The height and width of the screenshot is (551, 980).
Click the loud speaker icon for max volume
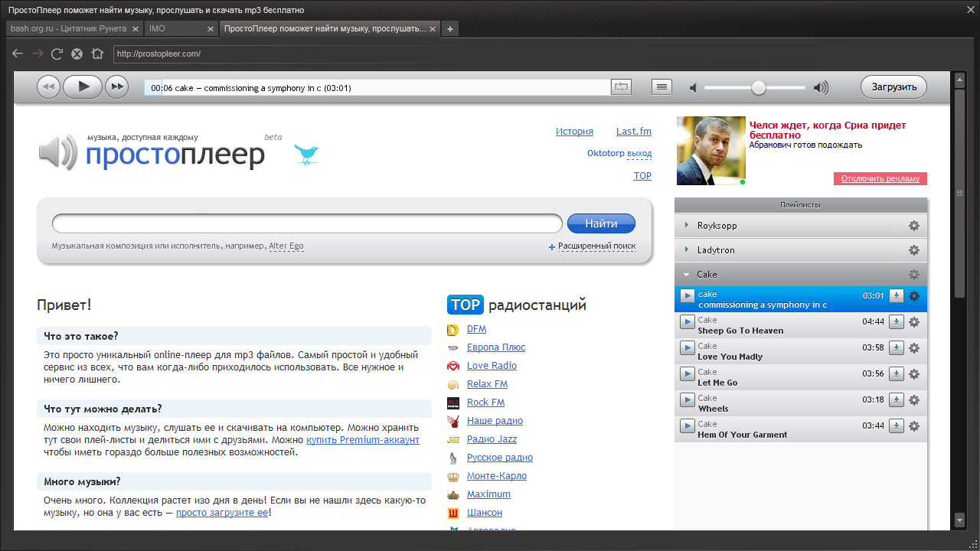[821, 88]
